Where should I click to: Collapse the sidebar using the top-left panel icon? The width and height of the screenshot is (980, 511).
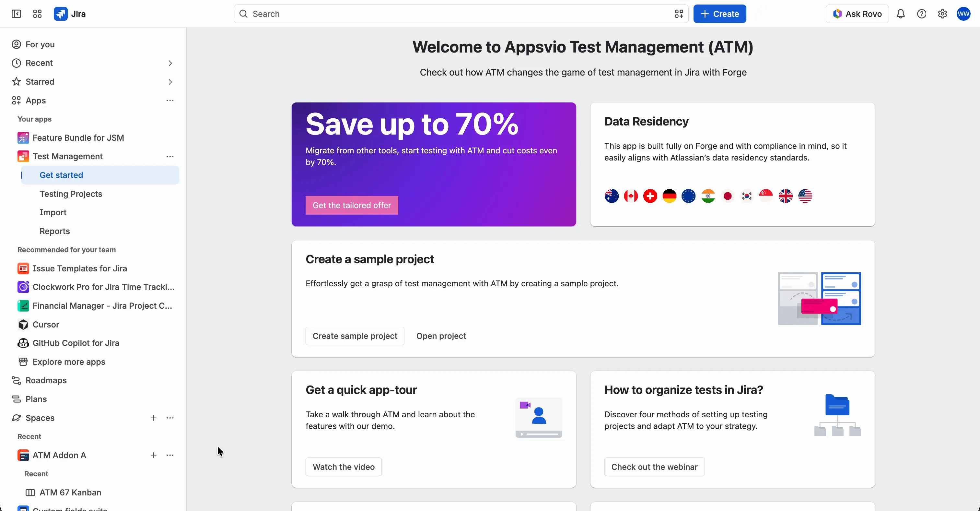pyautogui.click(x=16, y=14)
